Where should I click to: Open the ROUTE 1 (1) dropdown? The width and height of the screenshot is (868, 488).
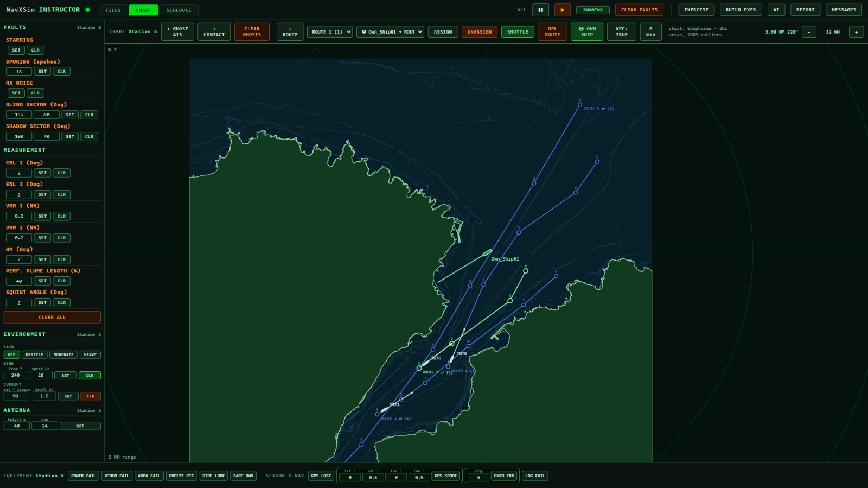330,31
